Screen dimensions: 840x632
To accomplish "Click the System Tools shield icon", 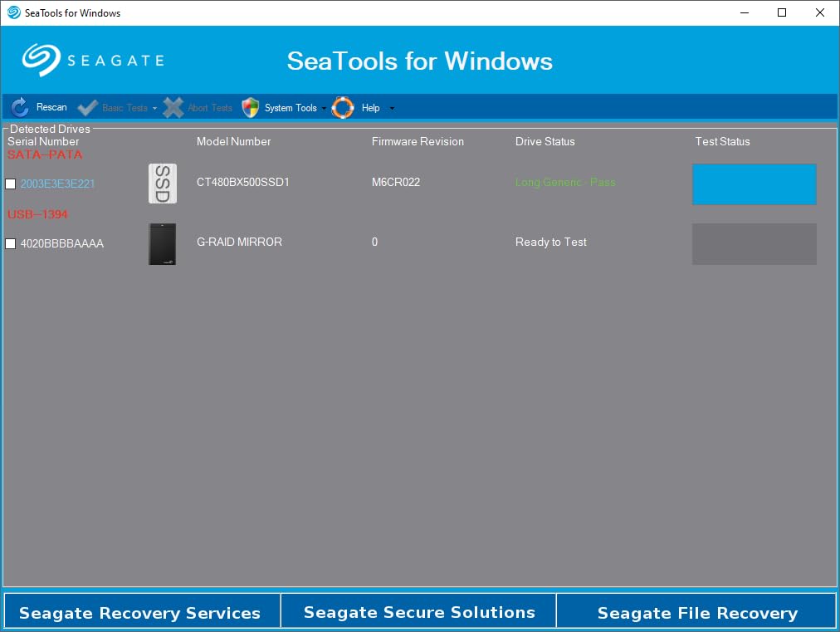I will (250, 108).
